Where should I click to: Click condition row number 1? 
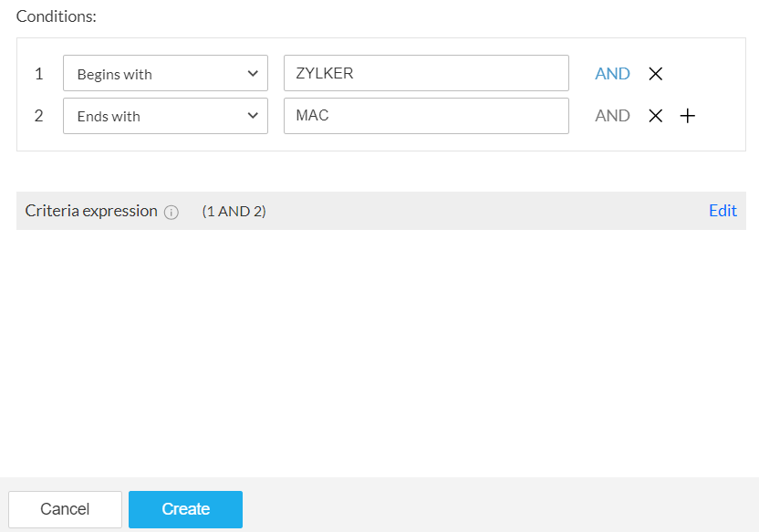coord(38,74)
